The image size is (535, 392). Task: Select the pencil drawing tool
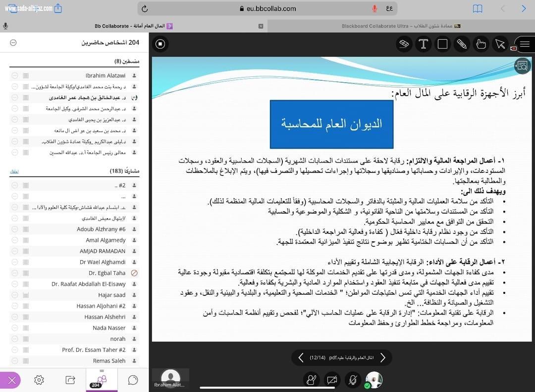462,44
